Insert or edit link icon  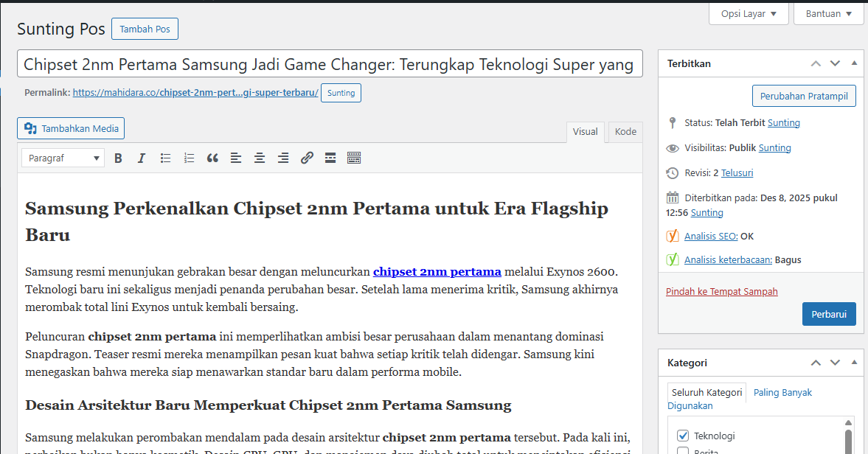(x=307, y=158)
